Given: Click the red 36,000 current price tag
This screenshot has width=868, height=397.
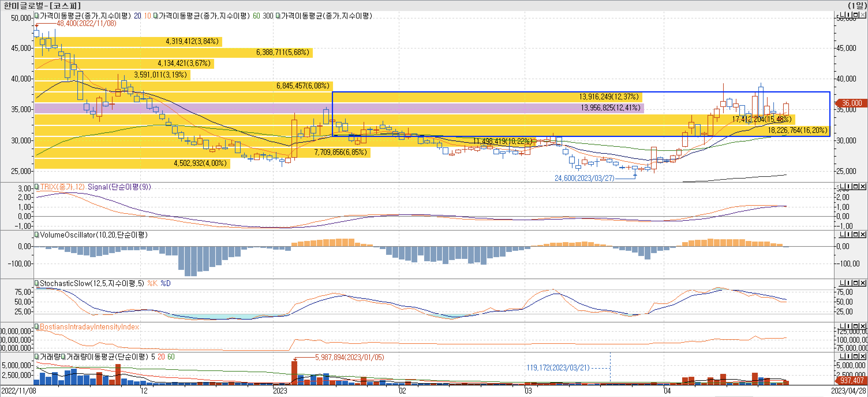Looking at the screenshot, I should pos(851,103).
